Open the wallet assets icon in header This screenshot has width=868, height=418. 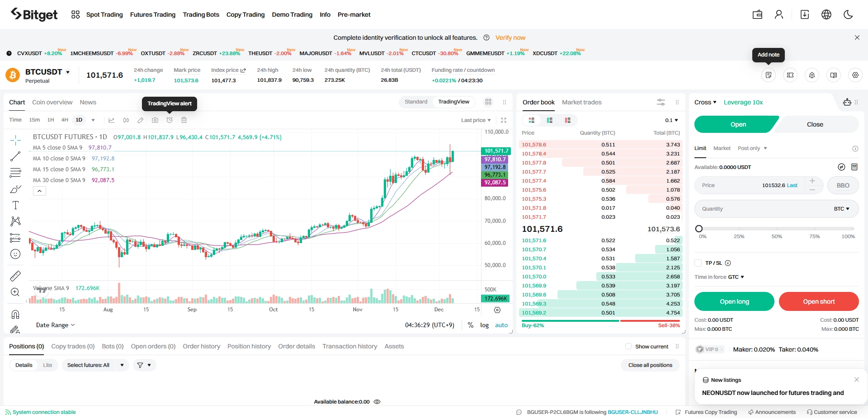click(x=757, y=14)
